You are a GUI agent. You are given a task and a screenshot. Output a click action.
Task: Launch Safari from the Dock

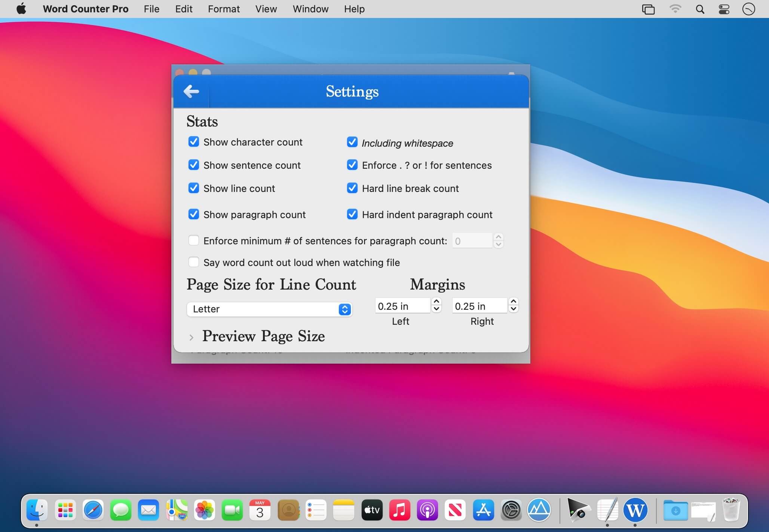click(93, 510)
